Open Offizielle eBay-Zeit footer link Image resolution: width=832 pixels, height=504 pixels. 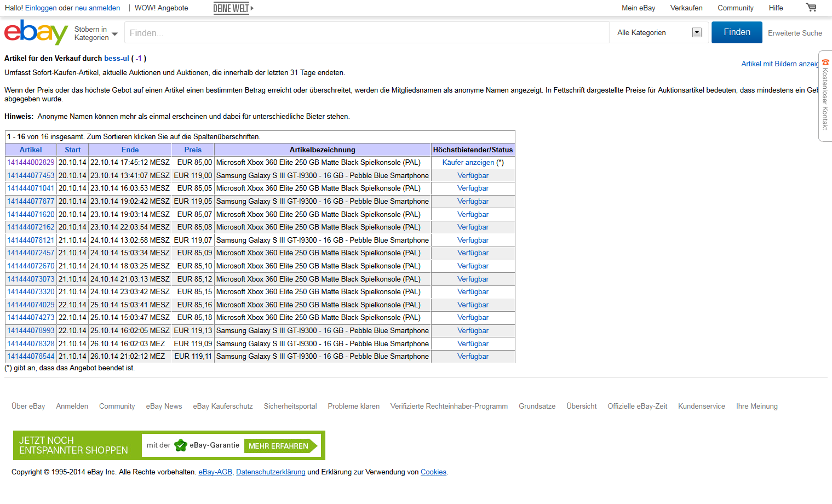[637, 406]
